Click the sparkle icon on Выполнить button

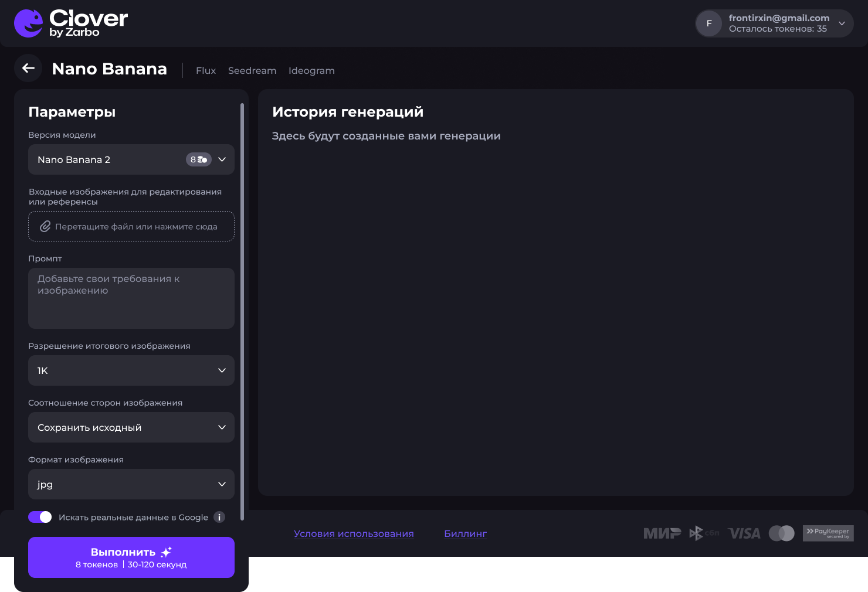166,552
